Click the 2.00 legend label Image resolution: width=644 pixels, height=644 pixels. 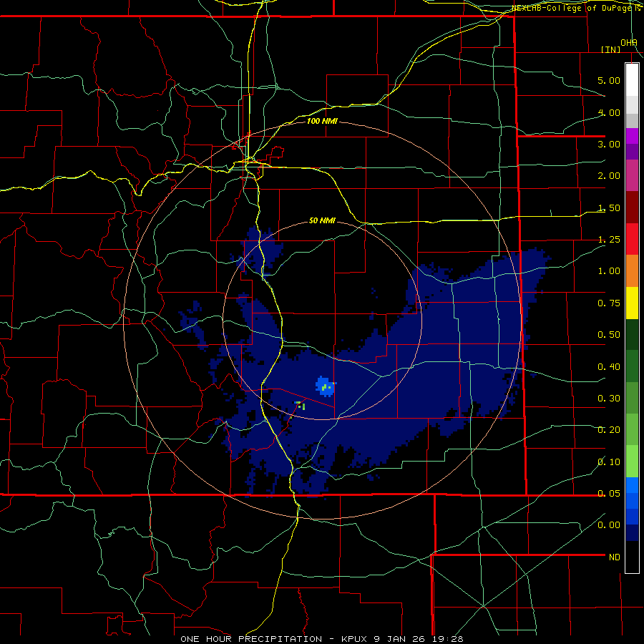[x=609, y=176]
